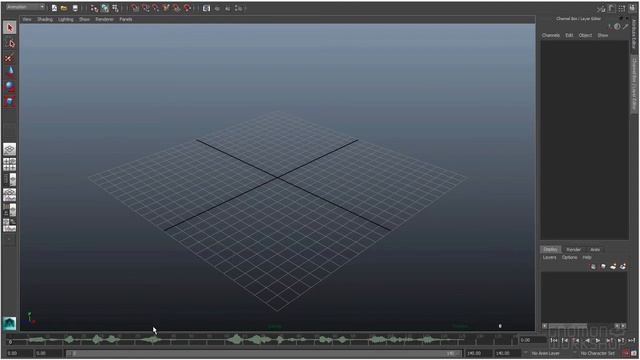Go to start of playback range
640x360 pixels.
click(x=554, y=340)
